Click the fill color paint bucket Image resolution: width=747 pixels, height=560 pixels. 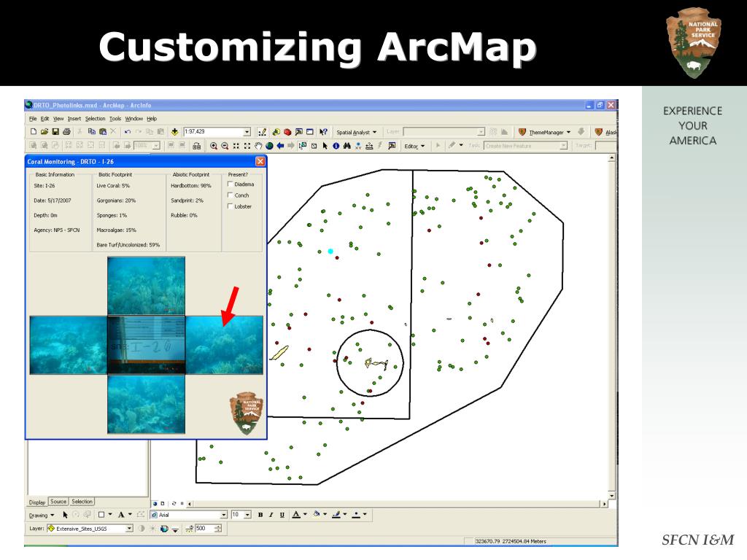tap(317, 514)
